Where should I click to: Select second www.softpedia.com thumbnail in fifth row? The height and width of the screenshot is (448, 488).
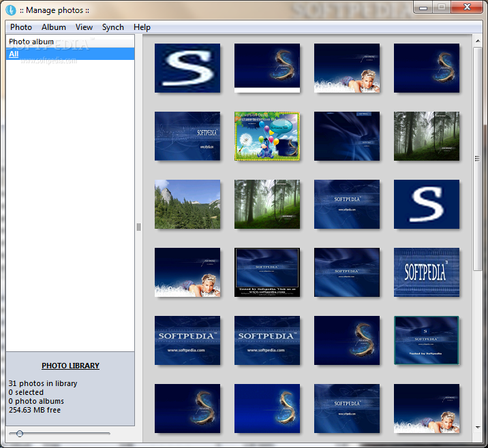[x=267, y=340]
